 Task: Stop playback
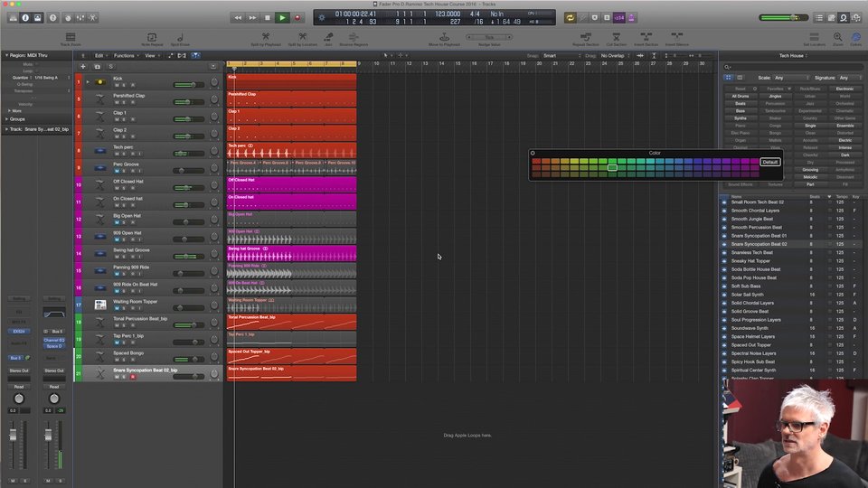point(268,18)
